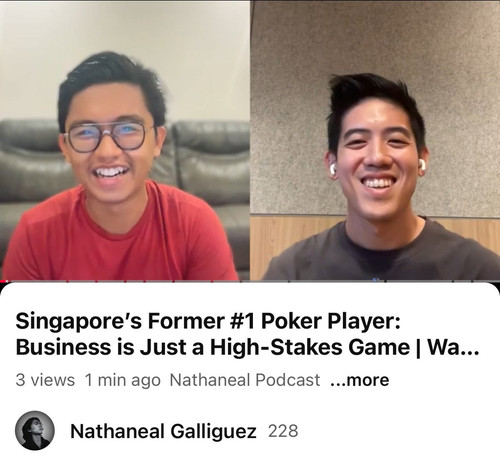Jump to first chapter marker on progress bar
This screenshot has height=456, width=500.
point(67,281)
